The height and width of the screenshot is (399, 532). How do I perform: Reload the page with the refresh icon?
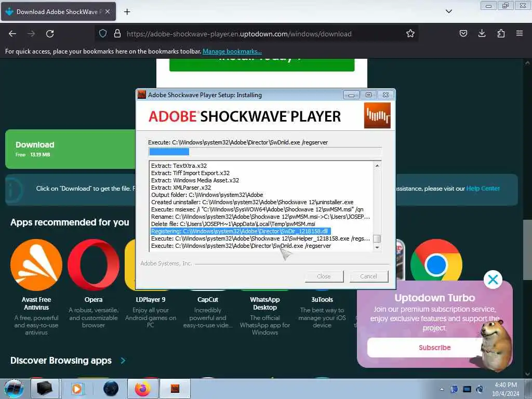50,34
